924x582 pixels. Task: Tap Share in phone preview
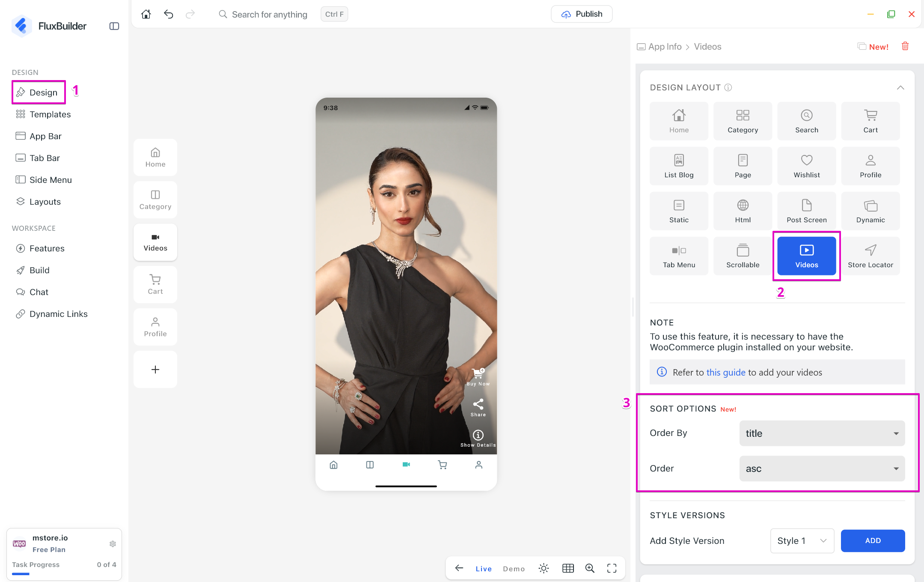[x=478, y=408]
